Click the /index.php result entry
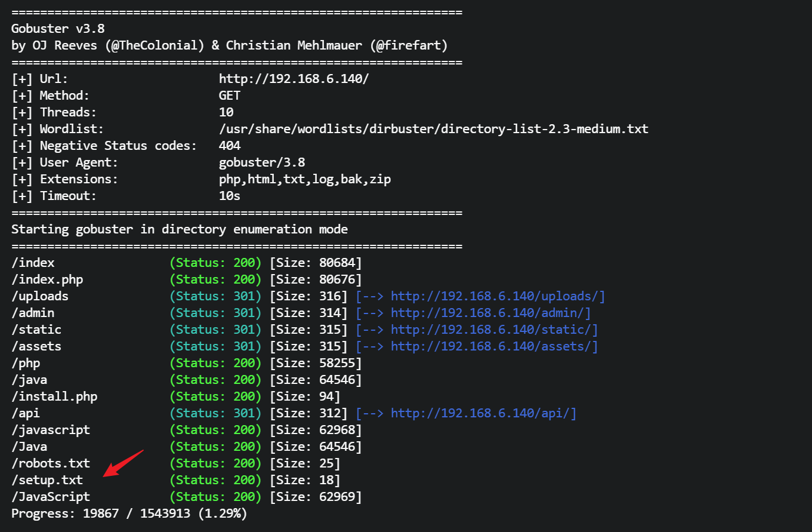The image size is (812, 532). click(47, 279)
